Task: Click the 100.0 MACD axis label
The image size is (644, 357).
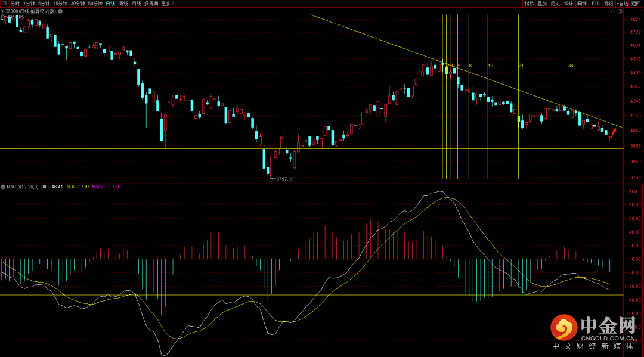Action: click(x=635, y=192)
